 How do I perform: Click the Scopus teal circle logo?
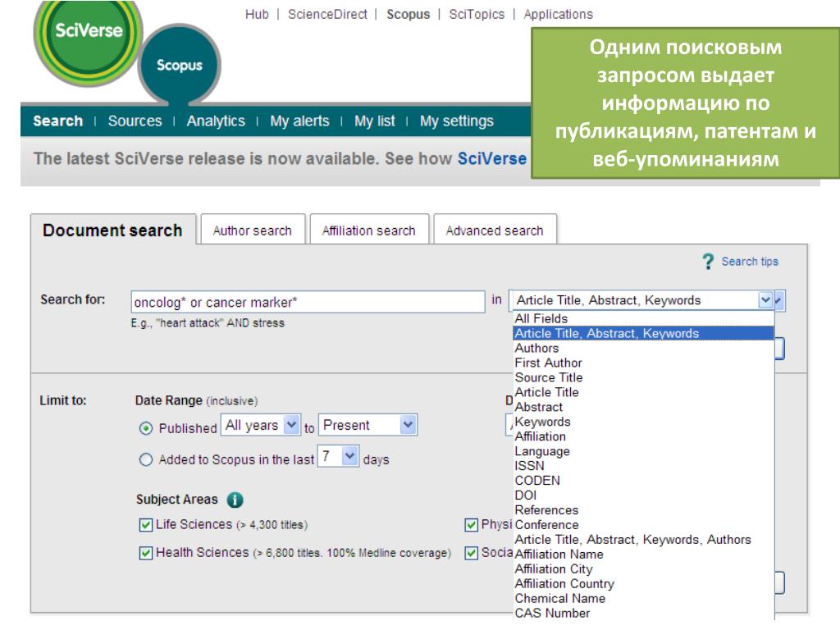pyautogui.click(x=180, y=66)
